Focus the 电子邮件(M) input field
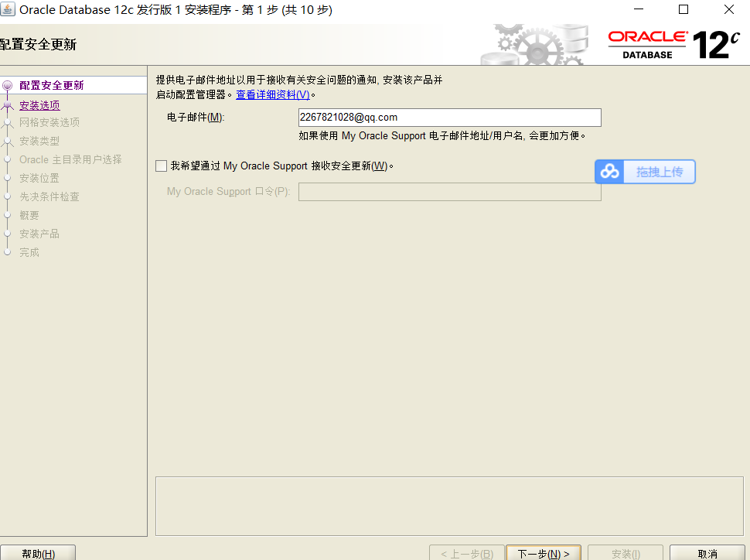750x560 pixels. click(x=450, y=118)
